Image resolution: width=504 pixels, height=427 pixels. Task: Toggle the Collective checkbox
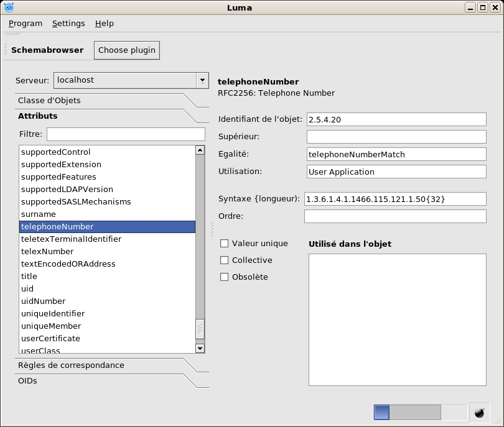pyautogui.click(x=225, y=260)
